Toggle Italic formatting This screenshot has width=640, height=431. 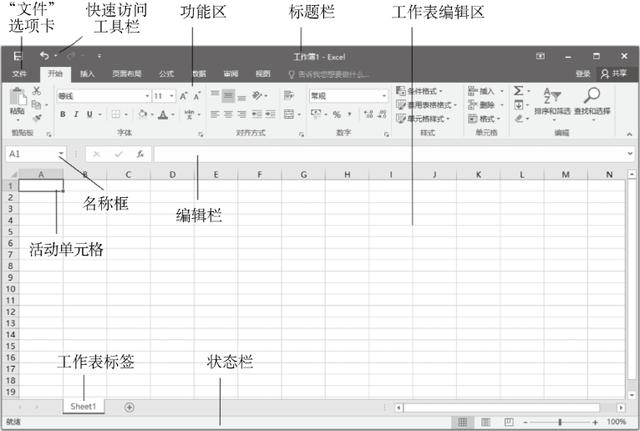point(76,114)
